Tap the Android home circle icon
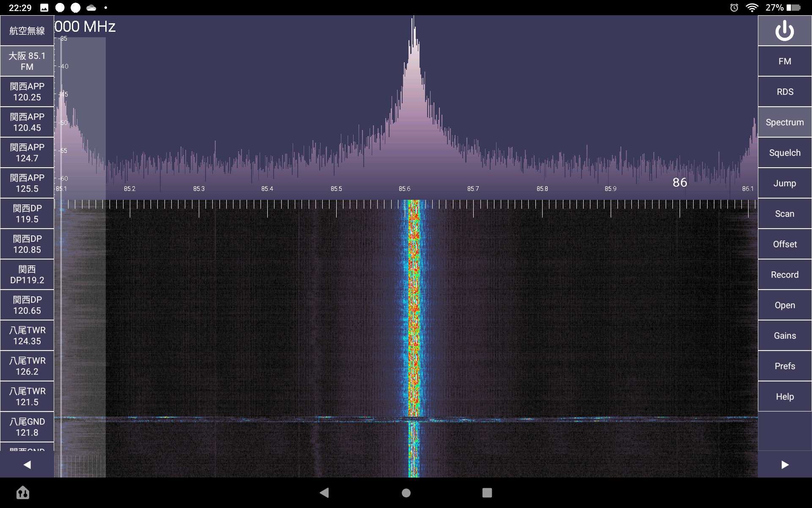Screen dimensions: 812x508 click(406, 492)
